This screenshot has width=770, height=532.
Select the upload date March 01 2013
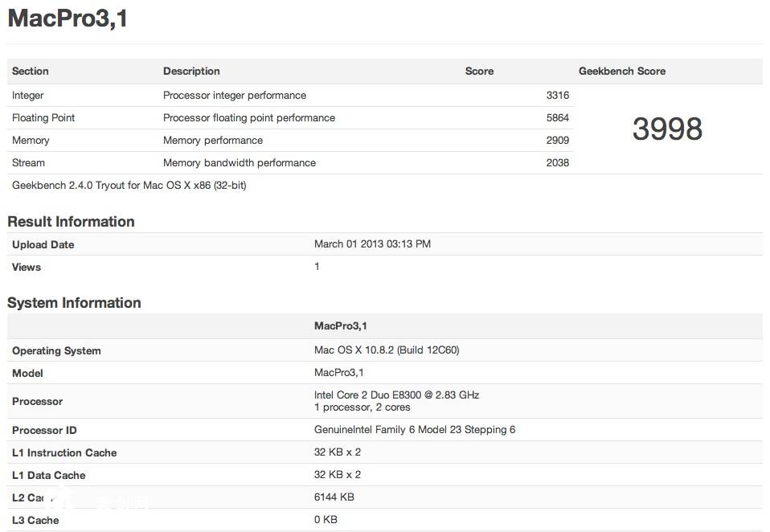[372, 244]
